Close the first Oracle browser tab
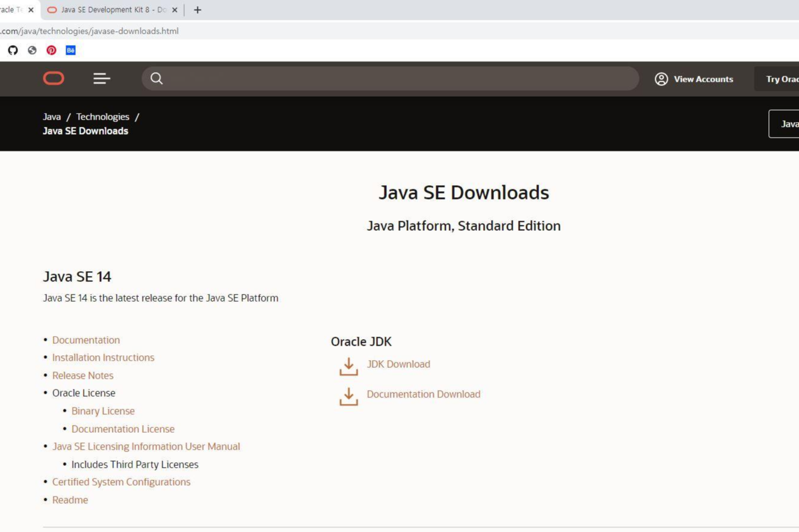 (31, 10)
